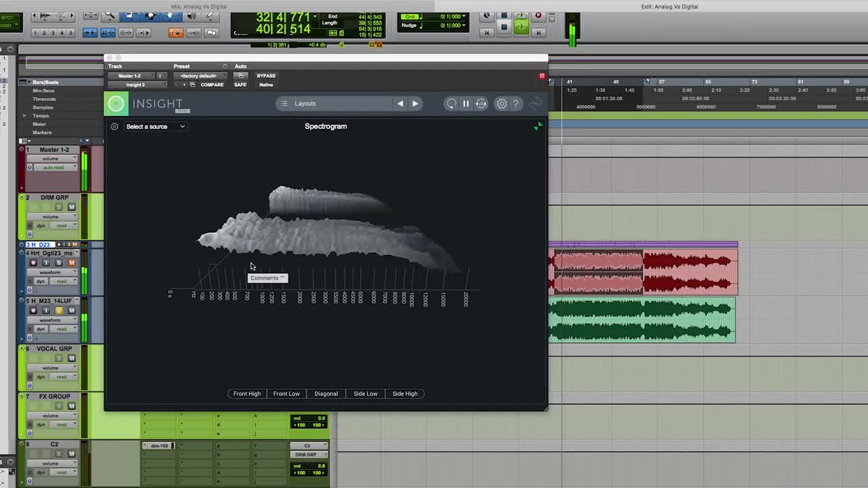
Task: Click the green H_M23_14LUF audio clip
Action: point(642,321)
